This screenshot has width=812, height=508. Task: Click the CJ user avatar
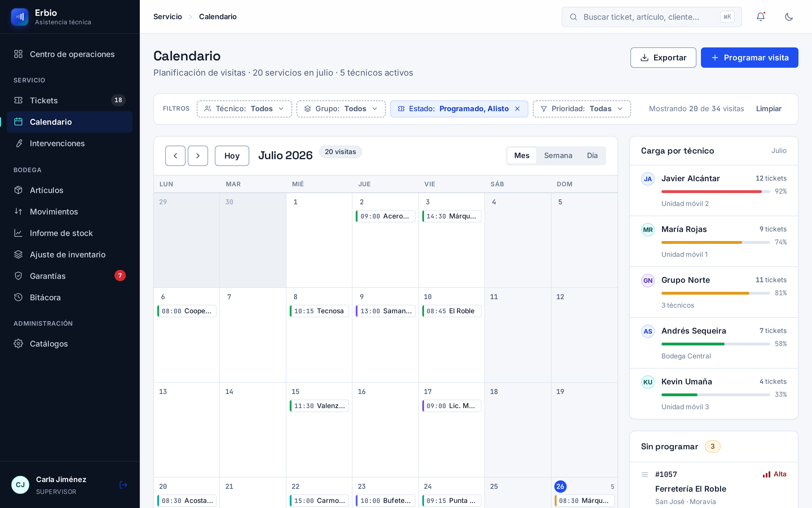20,485
